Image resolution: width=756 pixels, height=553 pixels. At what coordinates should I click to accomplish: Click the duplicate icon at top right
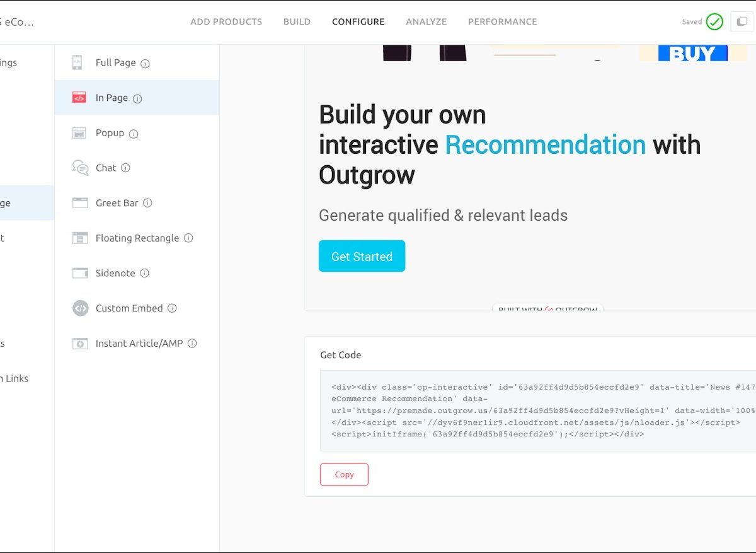742,22
